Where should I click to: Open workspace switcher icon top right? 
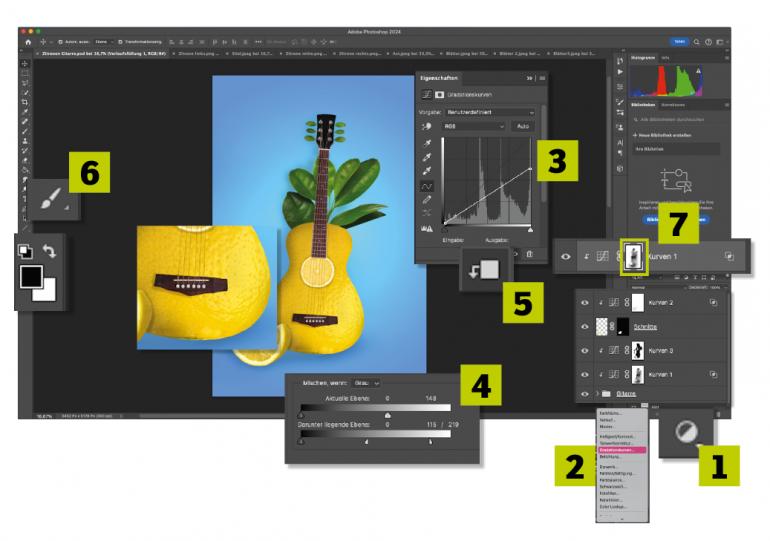click(720, 42)
